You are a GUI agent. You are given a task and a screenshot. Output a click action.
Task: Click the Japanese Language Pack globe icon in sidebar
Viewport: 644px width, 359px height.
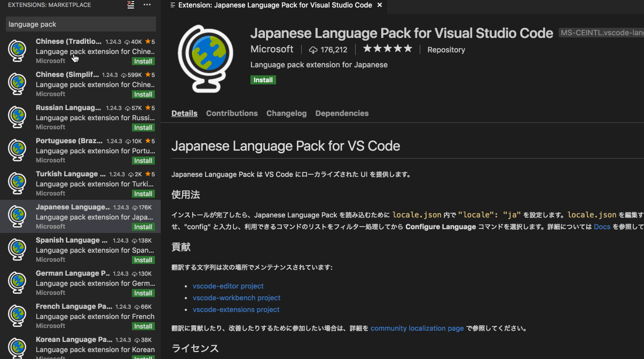coord(17,216)
